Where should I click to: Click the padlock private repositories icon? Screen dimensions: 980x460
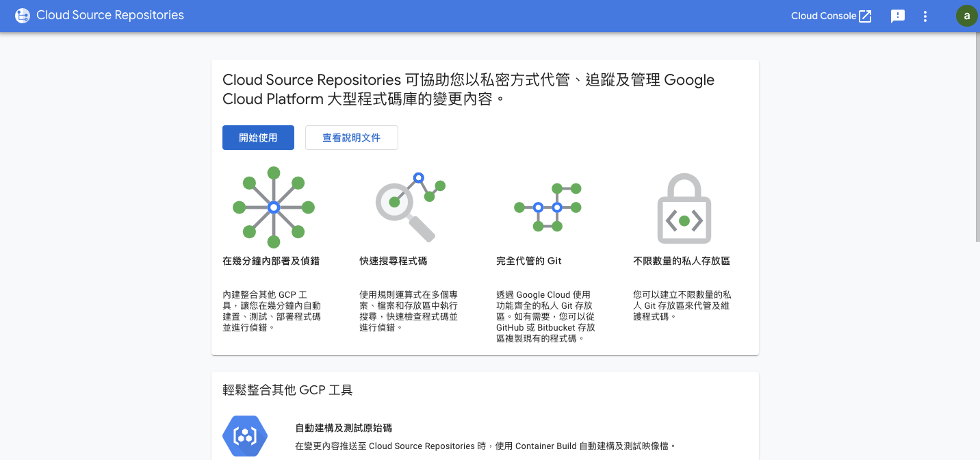tap(684, 207)
